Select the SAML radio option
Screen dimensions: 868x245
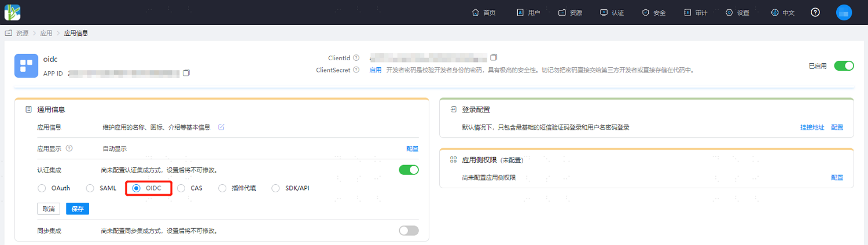(101, 188)
